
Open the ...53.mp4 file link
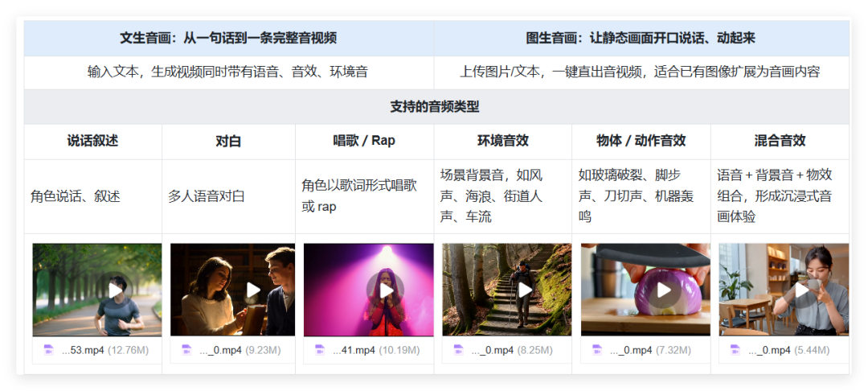point(83,350)
